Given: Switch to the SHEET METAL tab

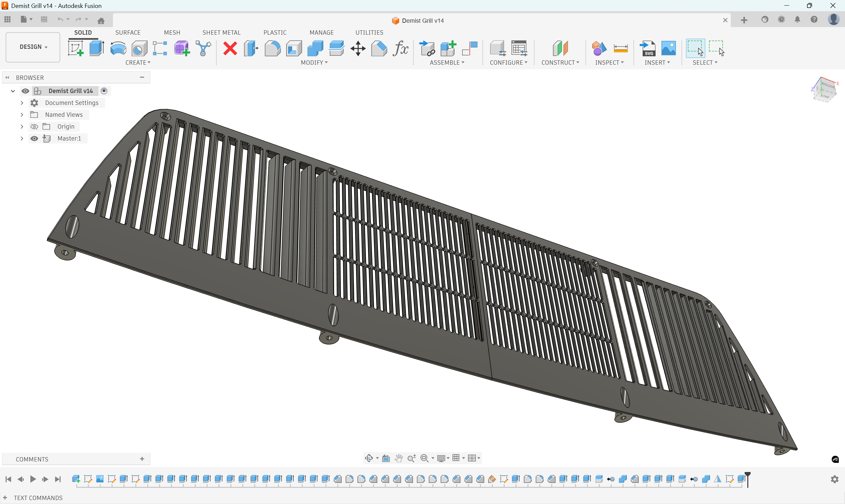Looking at the screenshot, I should (221, 33).
